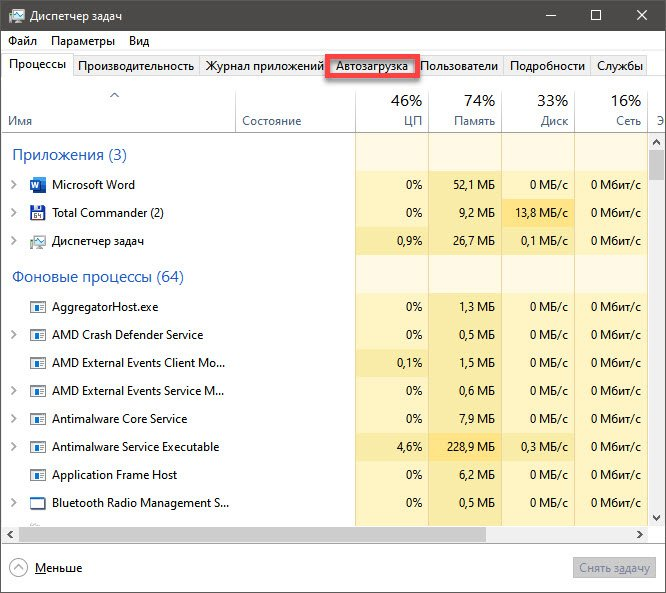Switch to the Журнал приложений tab

pyautogui.click(x=264, y=66)
